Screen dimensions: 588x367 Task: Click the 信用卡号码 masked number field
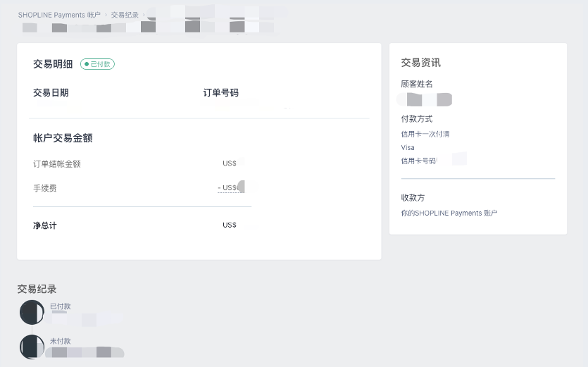(x=434, y=161)
